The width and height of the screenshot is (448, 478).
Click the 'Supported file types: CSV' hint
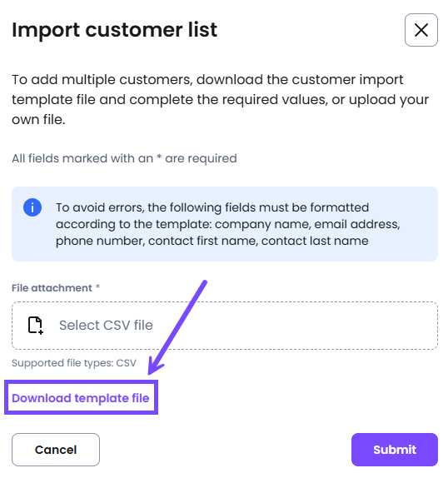[74, 363]
